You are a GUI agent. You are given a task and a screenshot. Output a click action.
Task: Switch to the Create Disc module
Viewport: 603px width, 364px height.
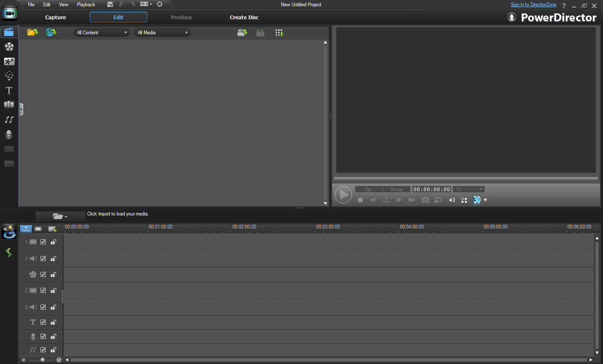[x=244, y=17]
